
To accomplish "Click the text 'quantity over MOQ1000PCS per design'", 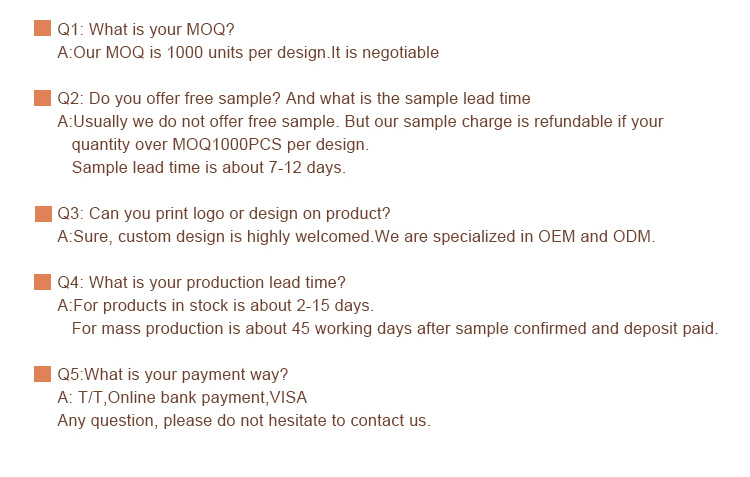I will [x=220, y=144].
